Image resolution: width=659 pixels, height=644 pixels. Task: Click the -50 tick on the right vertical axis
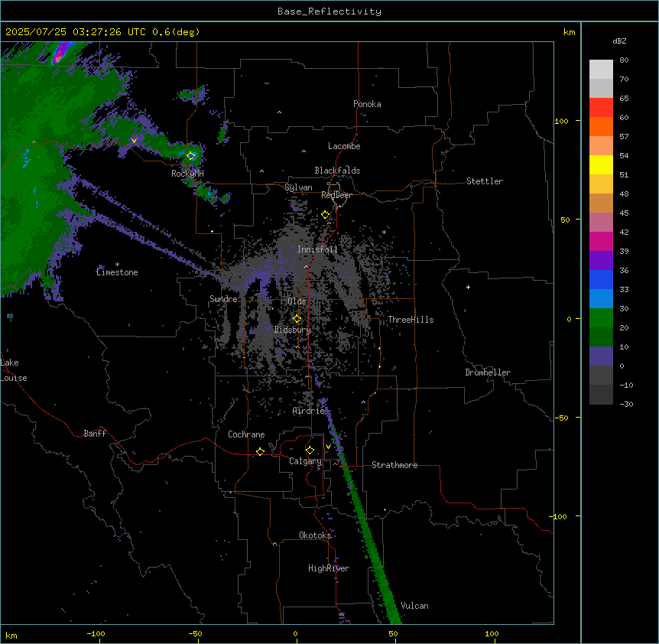[561, 418]
